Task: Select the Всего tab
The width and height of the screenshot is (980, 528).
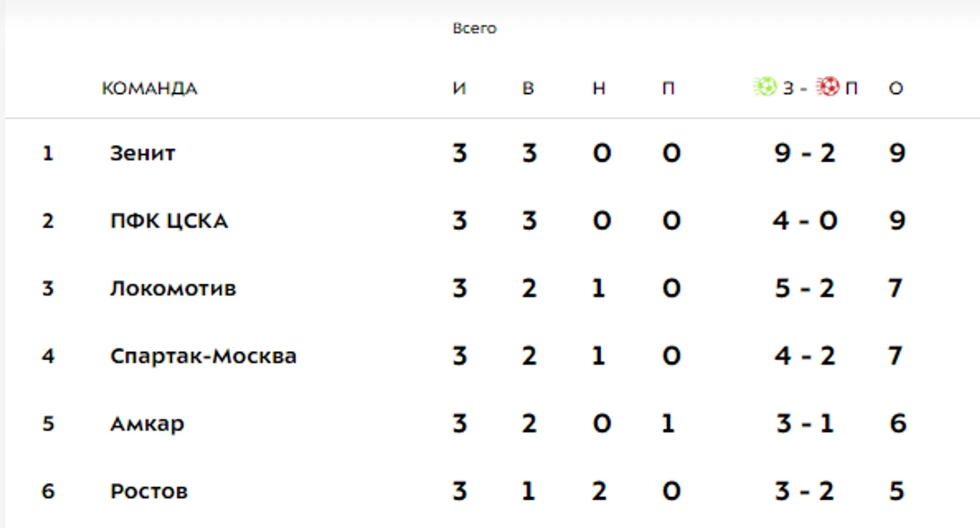Action: [x=475, y=29]
